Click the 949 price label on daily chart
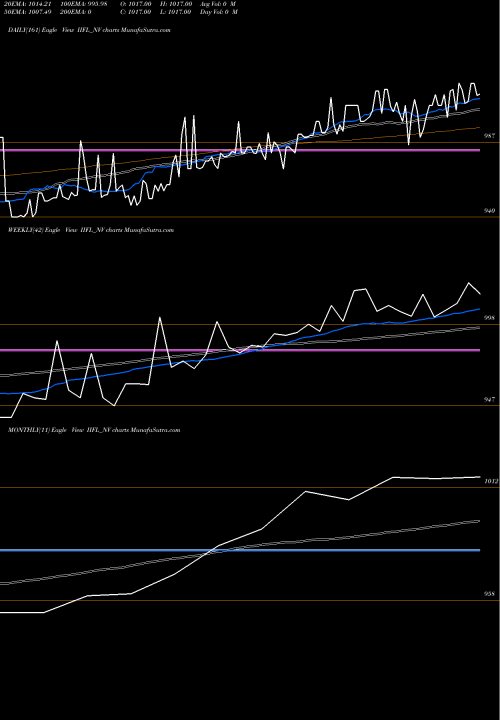The width and height of the screenshot is (500, 720). tap(489, 211)
